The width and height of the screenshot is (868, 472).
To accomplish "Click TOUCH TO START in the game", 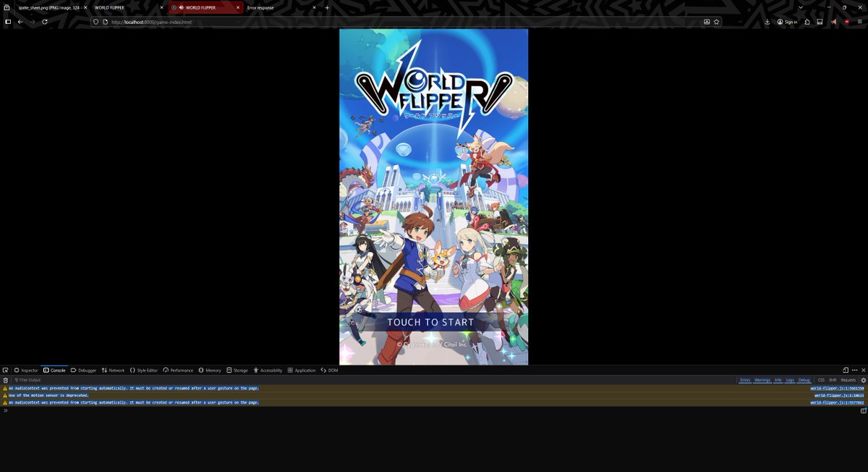I will point(431,322).
